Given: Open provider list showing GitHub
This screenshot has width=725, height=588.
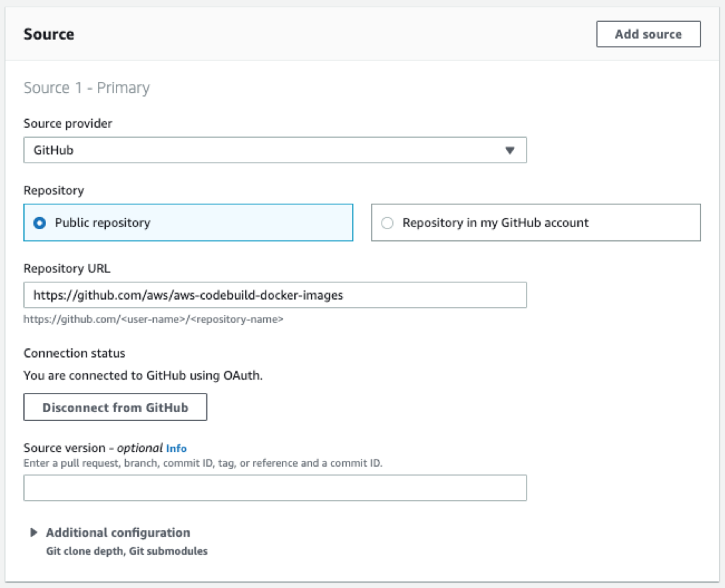Looking at the screenshot, I should [x=275, y=150].
